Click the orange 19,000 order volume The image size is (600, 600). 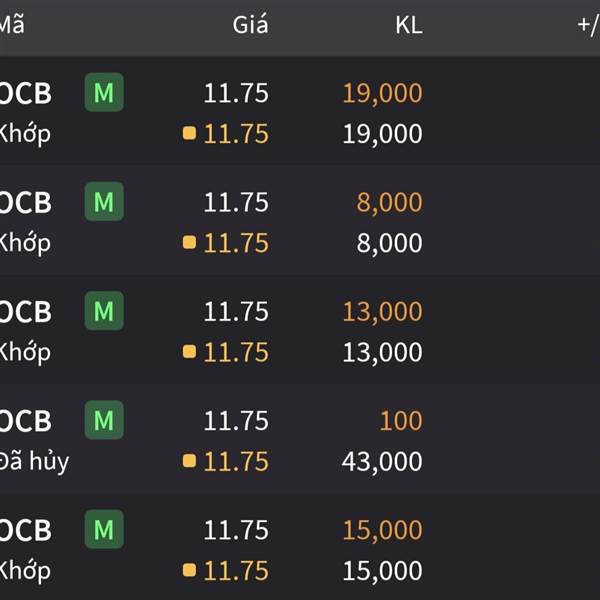click(x=383, y=93)
